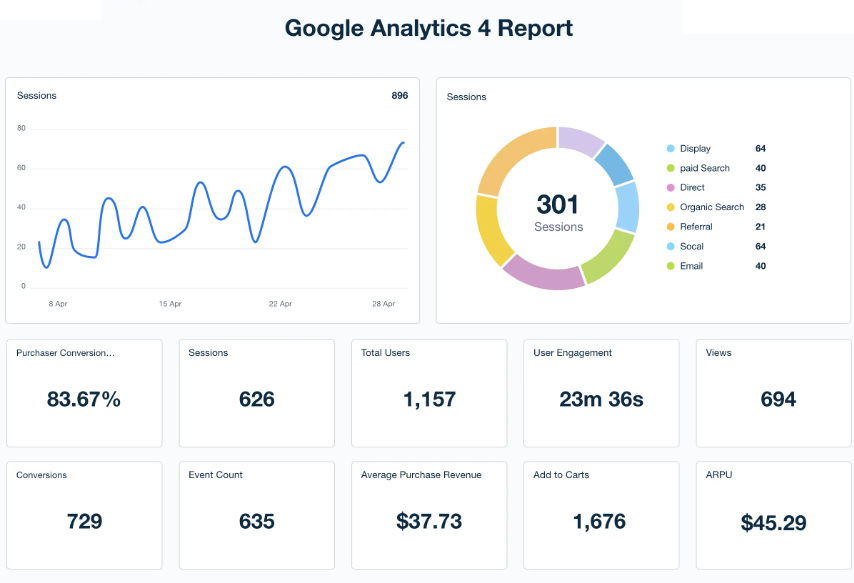Click the $37.73 revenue value
Image resolution: width=854 pixels, height=583 pixels.
coord(429,521)
